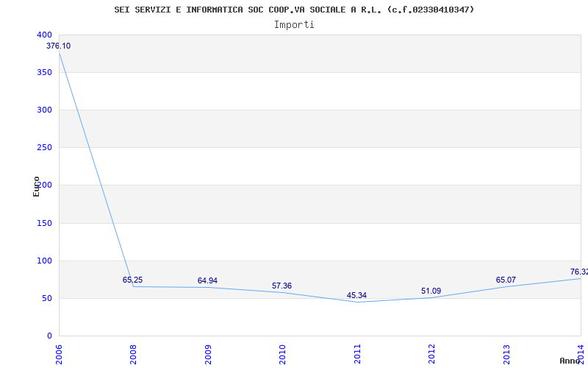Select the 2009 x-axis label
The image size is (588, 368).
[x=208, y=355]
